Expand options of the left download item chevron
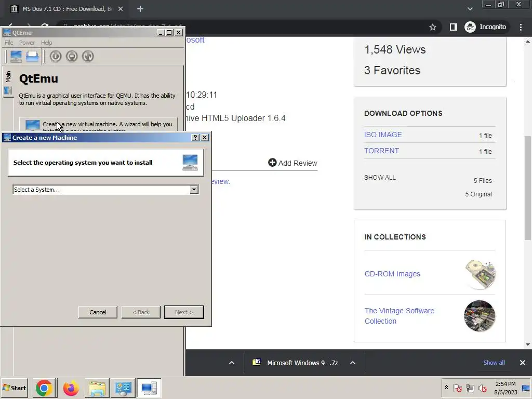This screenshot has height=399, width=532. pos(232,363)
